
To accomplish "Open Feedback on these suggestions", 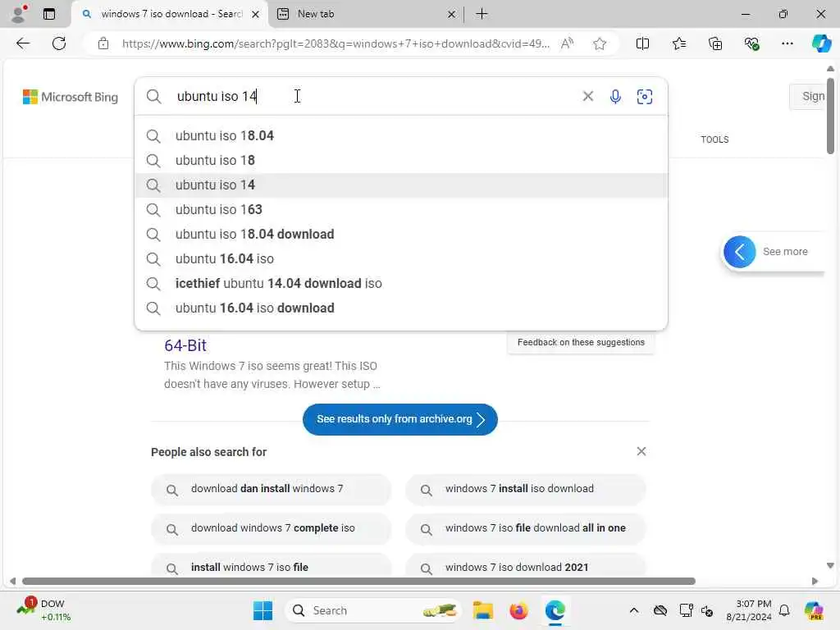I will (581, 342).
